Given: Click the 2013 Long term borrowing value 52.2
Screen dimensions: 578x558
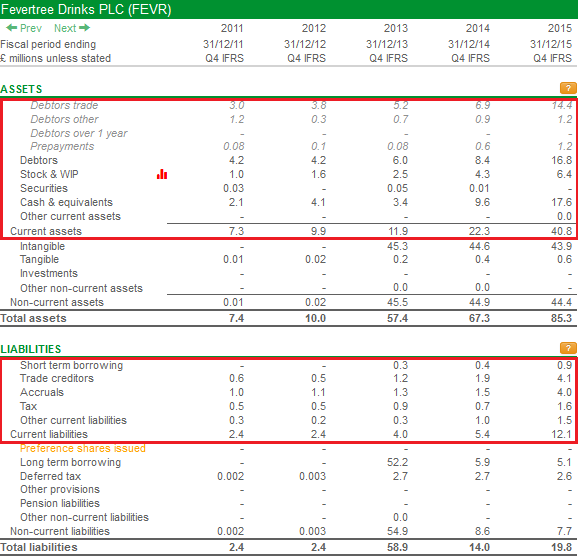Looking at the screenshot, I should 397,462.
